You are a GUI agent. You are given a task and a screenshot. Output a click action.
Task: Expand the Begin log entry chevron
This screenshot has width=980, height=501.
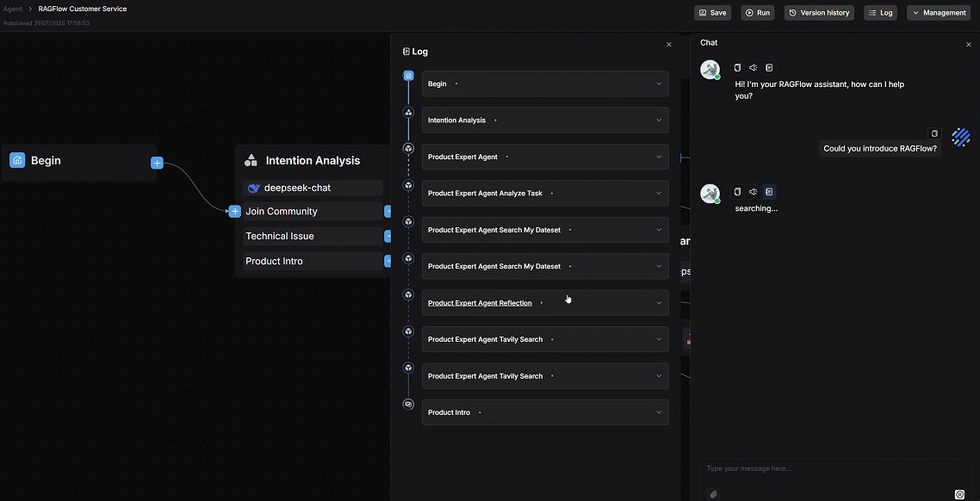point(658,83)
